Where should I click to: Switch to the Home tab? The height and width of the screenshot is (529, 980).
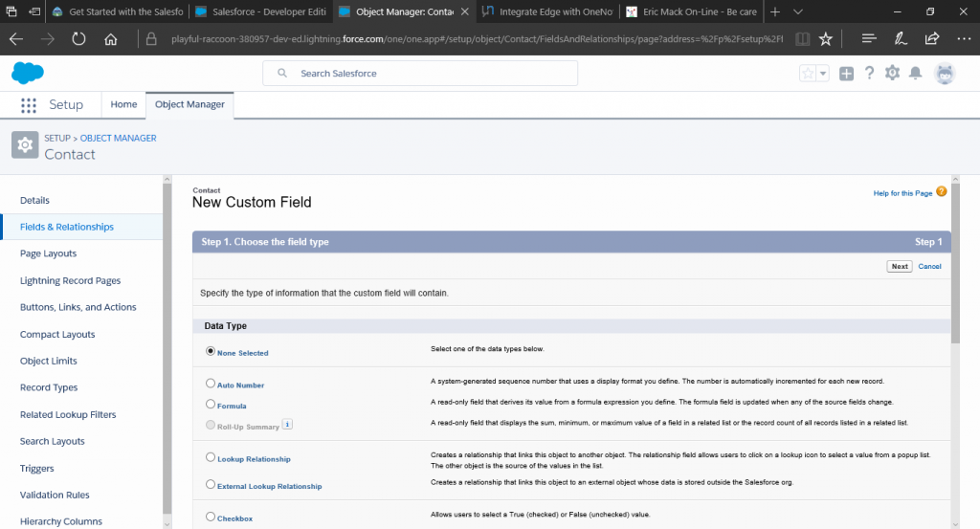pyautogui.click(x=123, y=104)
